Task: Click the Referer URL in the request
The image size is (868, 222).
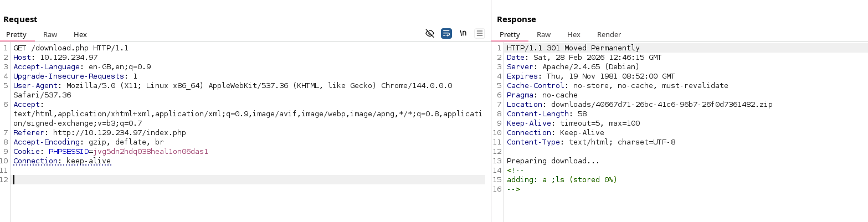Action: pyautogui.click(x=119, y=133)
